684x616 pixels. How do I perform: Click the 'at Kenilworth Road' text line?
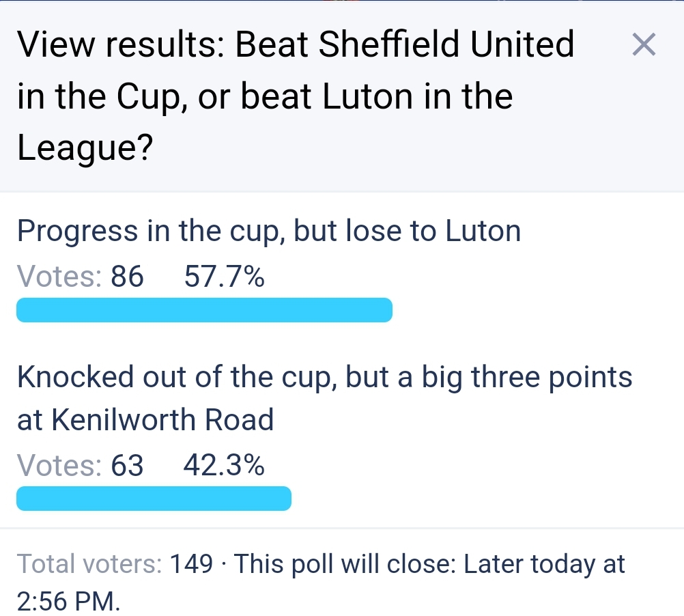145,420
